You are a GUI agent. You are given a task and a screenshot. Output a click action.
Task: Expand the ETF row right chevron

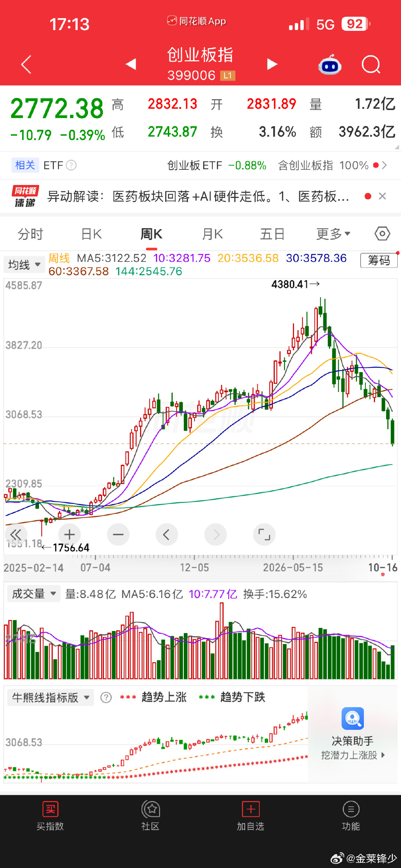click(384, 165)
